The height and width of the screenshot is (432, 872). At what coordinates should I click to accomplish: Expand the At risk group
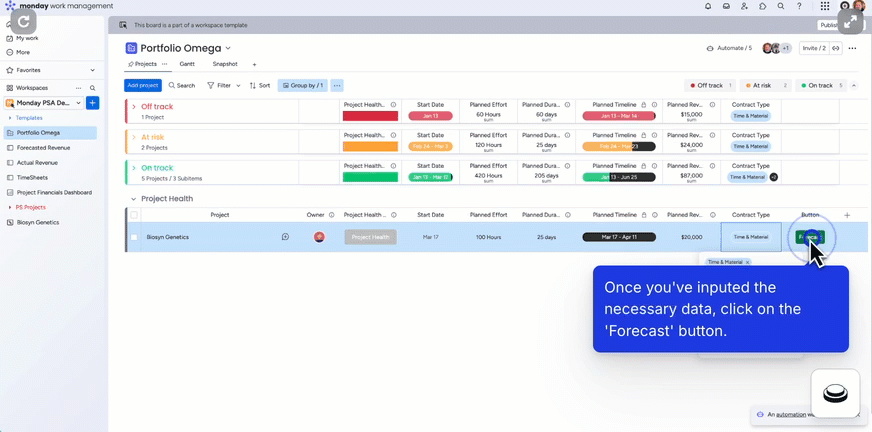(x=134, y=137)
